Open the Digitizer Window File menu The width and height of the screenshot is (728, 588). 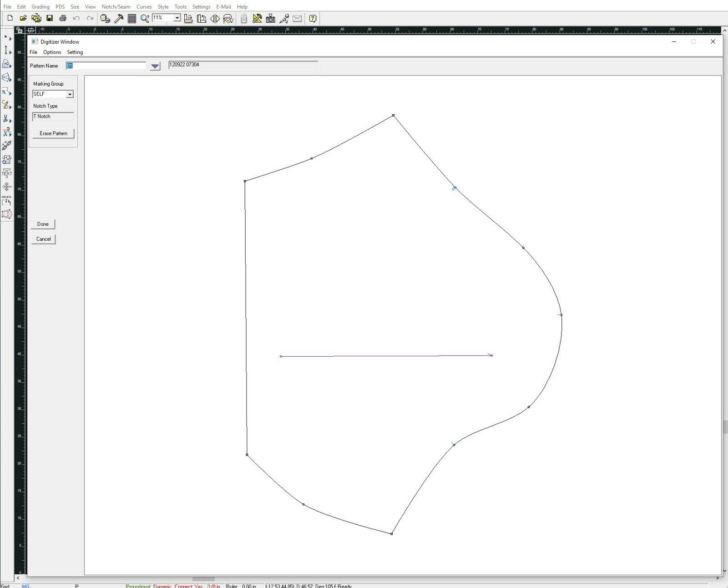33,52
